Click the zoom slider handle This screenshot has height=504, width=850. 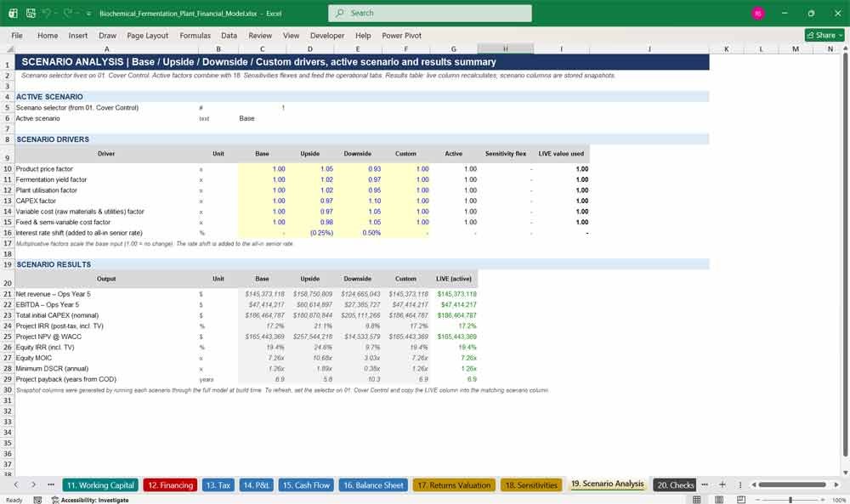tap(790, 500)
